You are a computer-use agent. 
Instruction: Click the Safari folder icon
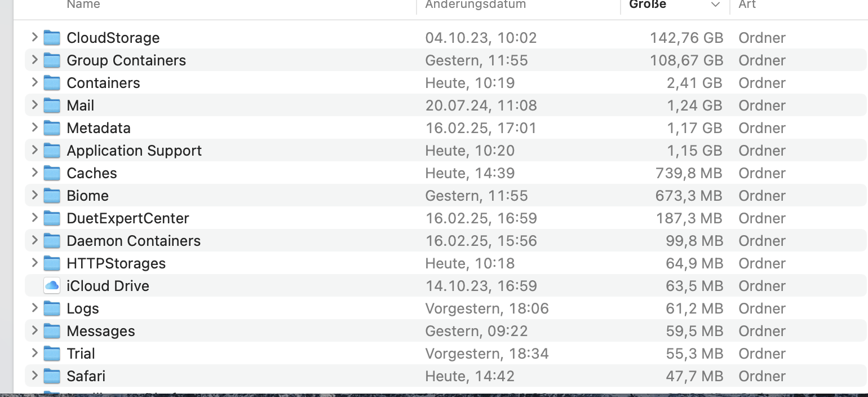[x=52, y=376]
